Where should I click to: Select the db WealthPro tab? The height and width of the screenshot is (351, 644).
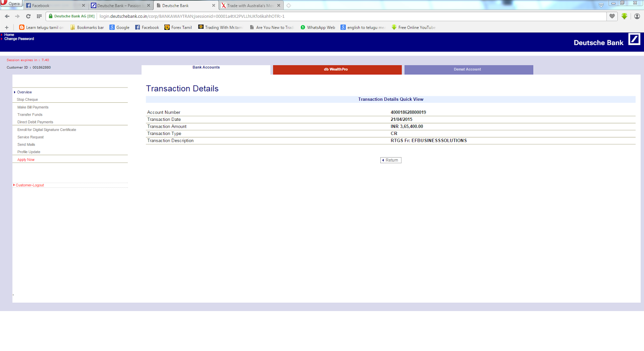pyautogui.click(x=337, y=70)
